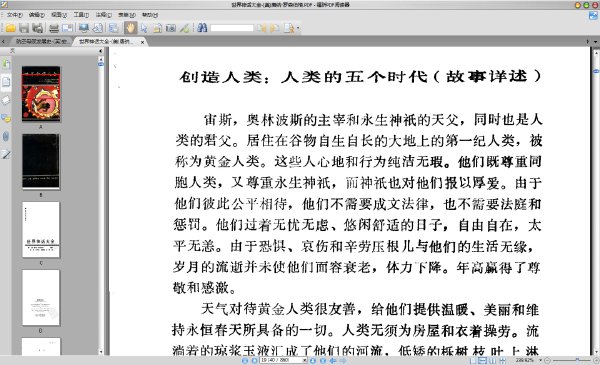Screen dimensions: 600x365
Task: Click the zoom slider handle
Action: pos(577,360)
